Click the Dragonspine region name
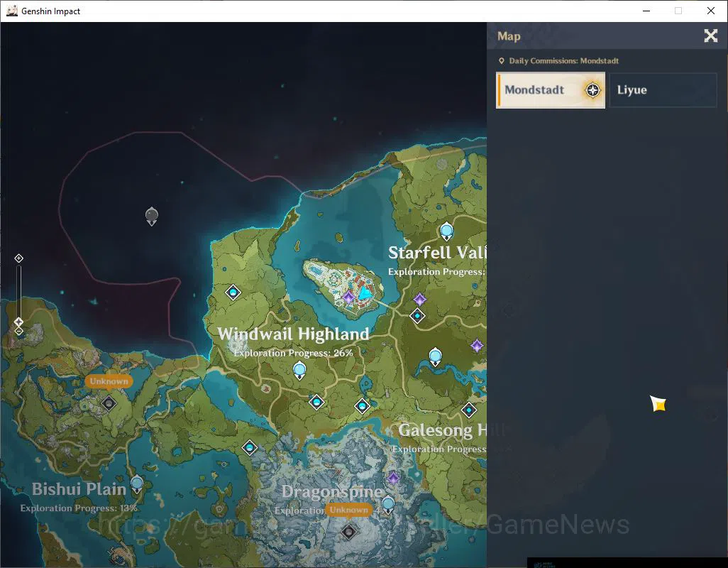 coord(333,491)
